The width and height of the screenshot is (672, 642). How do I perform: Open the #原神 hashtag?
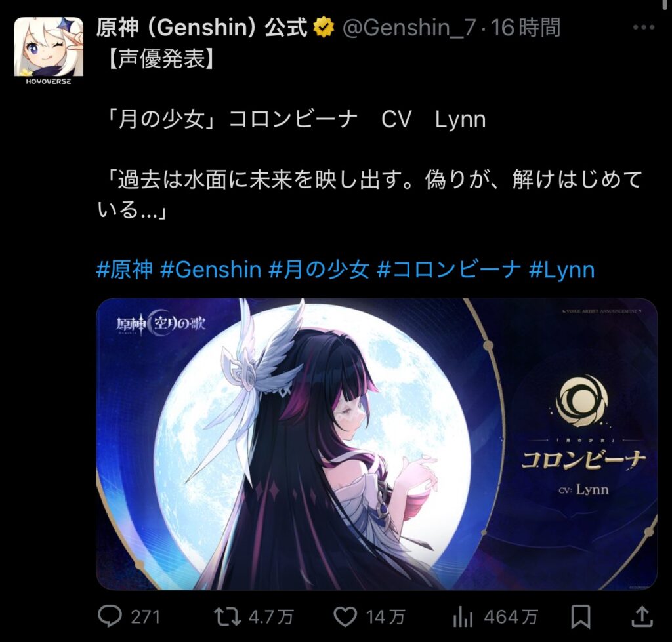pos(125,270)
